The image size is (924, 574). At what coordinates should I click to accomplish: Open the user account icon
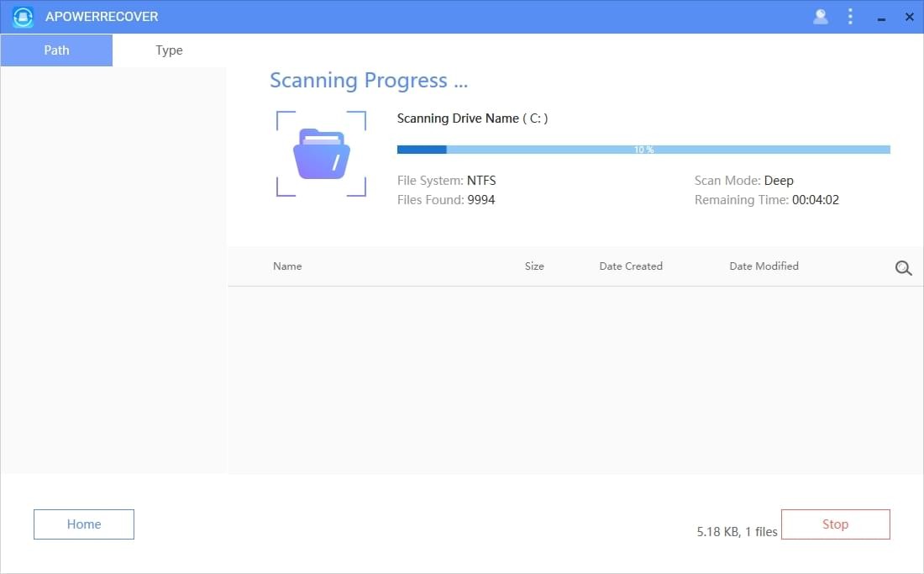(x=821, y=16)
